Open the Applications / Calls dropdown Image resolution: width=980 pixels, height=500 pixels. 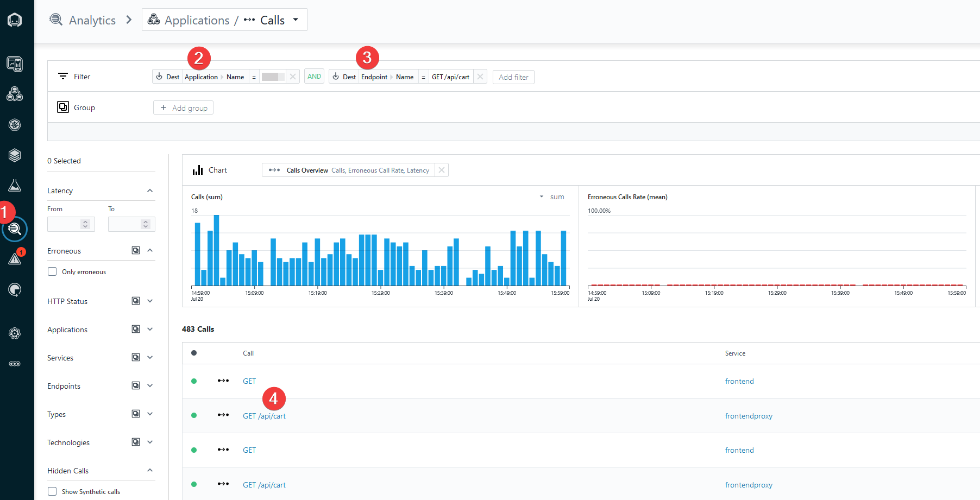tap(224, 20)
